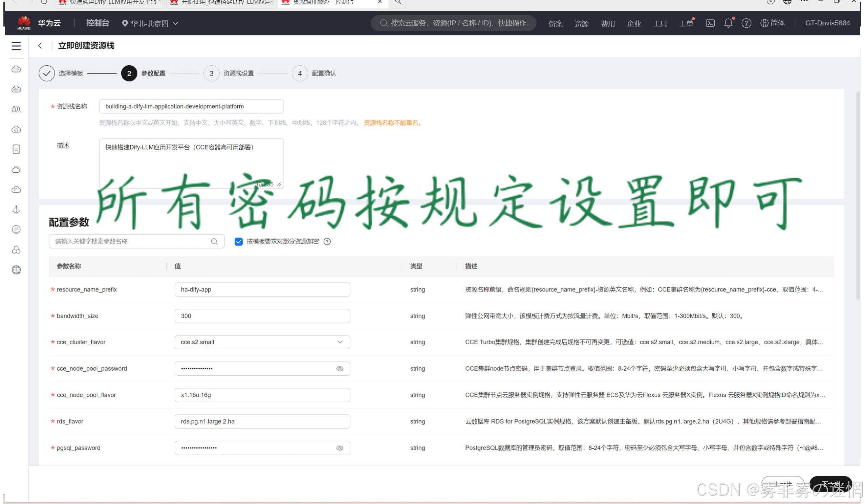
Task: Edit cce_node_pool_flavor value field
Action: tap(262, 395)
